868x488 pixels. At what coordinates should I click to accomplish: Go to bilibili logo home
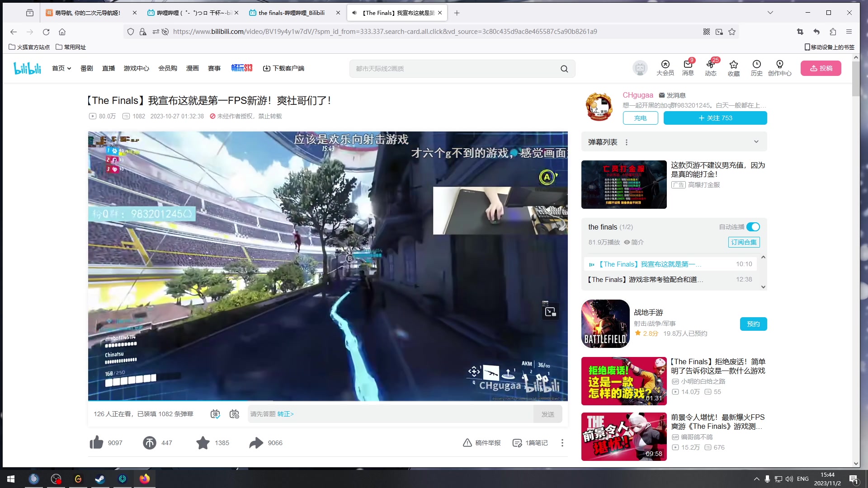click(27, 68)
